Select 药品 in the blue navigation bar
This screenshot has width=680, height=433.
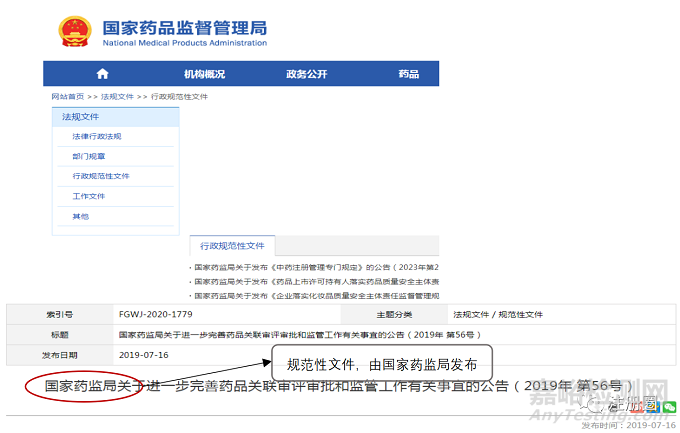[x=408, y=74]
